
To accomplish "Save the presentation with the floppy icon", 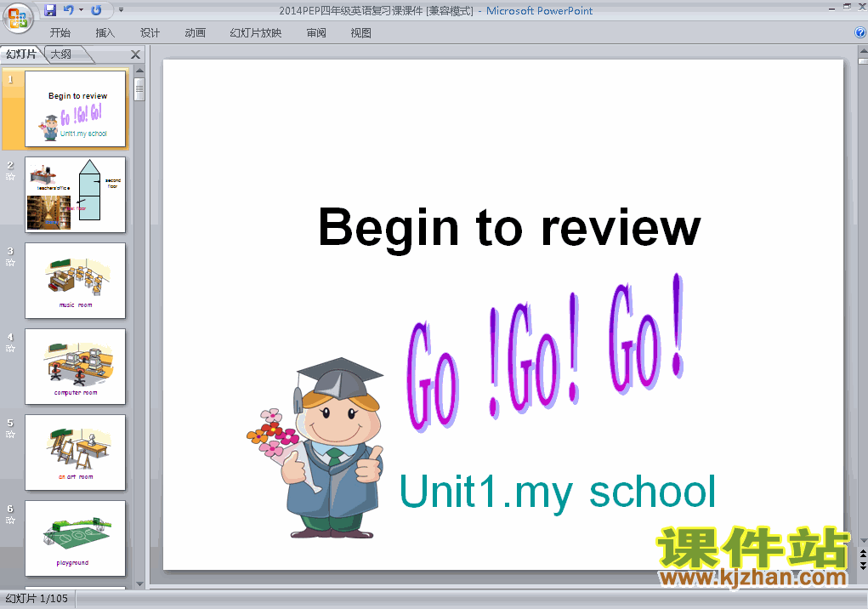I will (50, 10).
